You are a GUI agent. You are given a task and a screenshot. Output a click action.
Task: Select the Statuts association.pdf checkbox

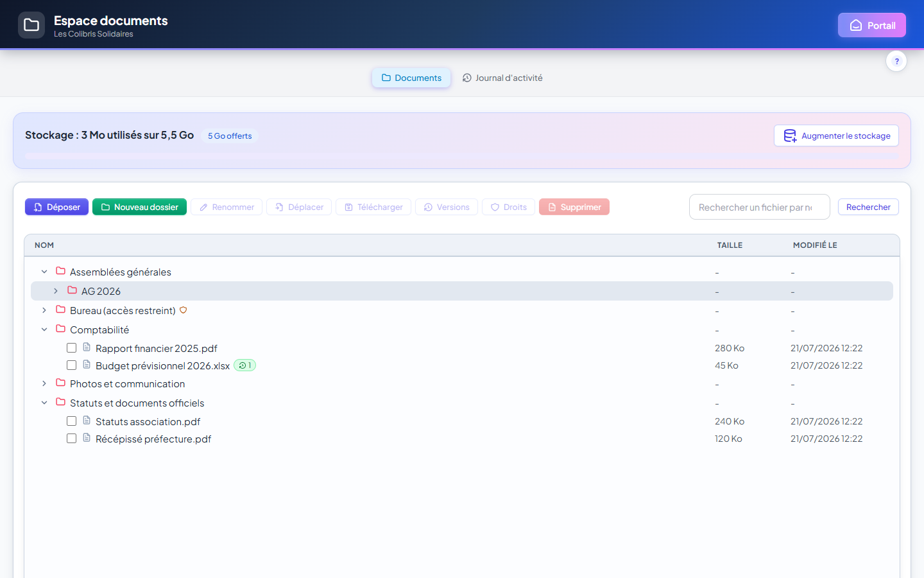click(72, 421)
